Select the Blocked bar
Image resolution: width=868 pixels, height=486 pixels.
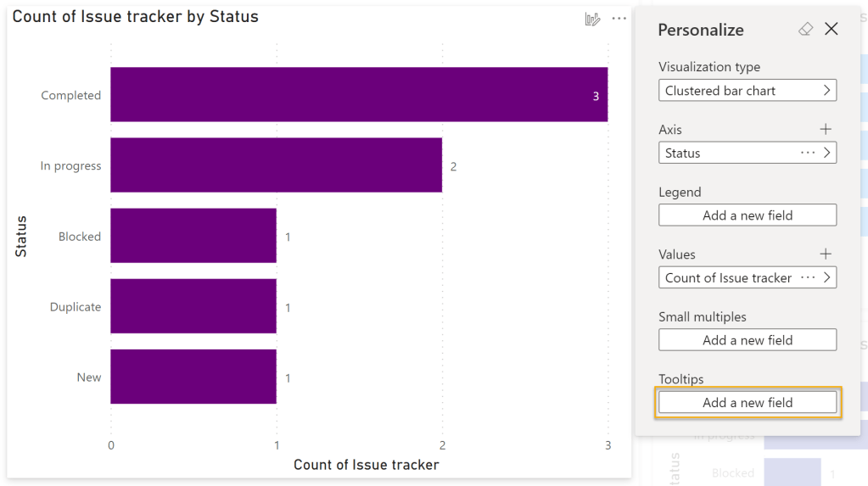pyautogui.click(x=193, y=236)
